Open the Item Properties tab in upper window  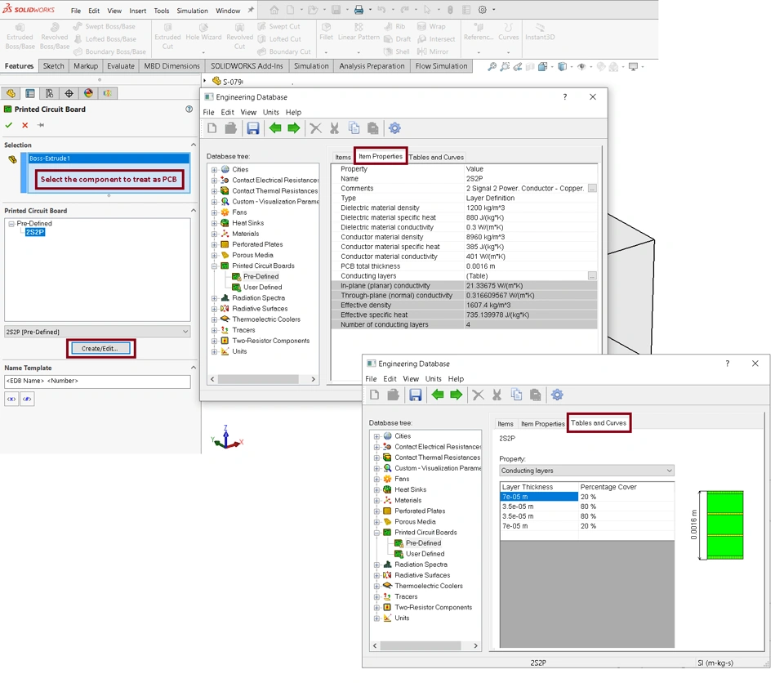coord(381,156)
